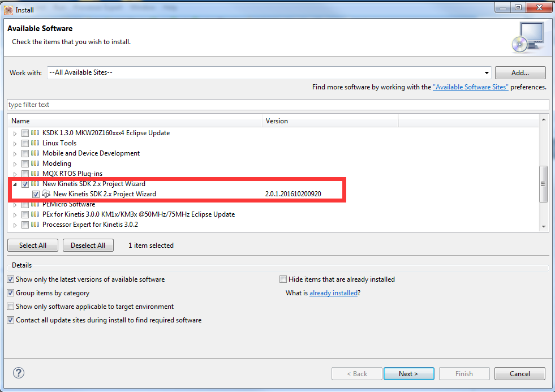This screenshot has width=555, height=392.
Task: Enable Show only software applicable to target
Action: pyautogui.click(x=11, y=307)
